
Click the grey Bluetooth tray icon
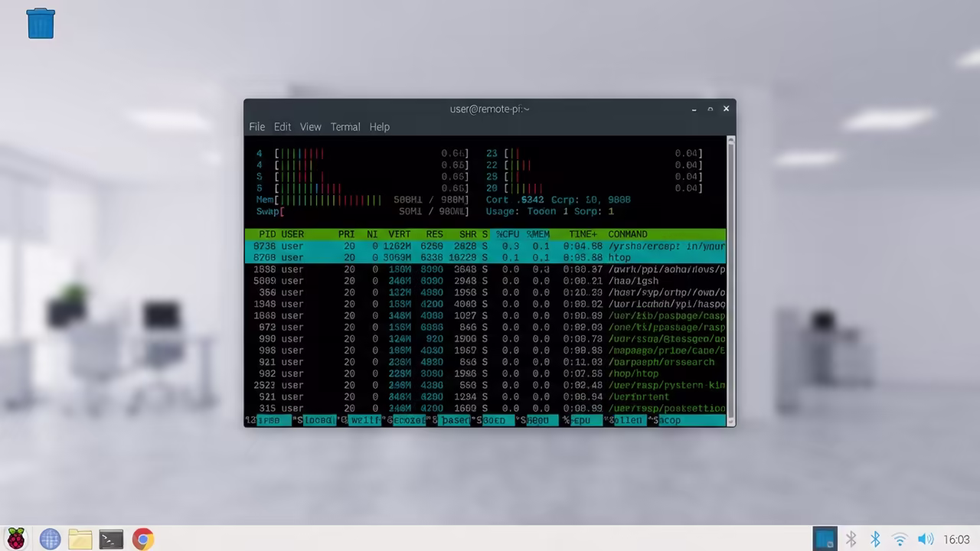tap(851, 540)
